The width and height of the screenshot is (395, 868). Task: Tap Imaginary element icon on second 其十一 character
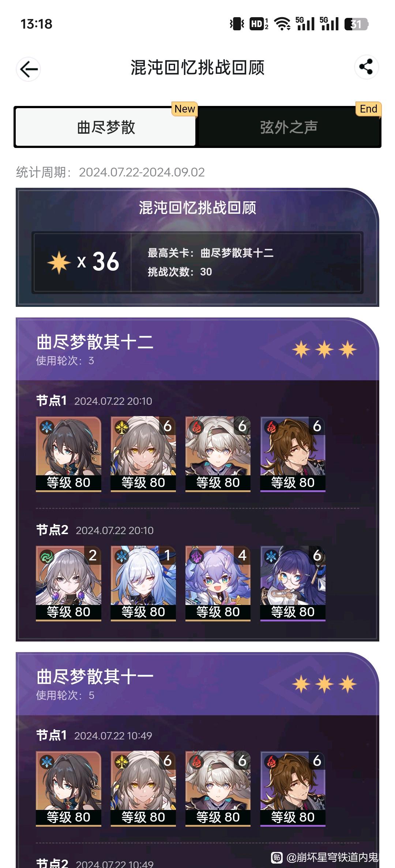coord(122,762)
